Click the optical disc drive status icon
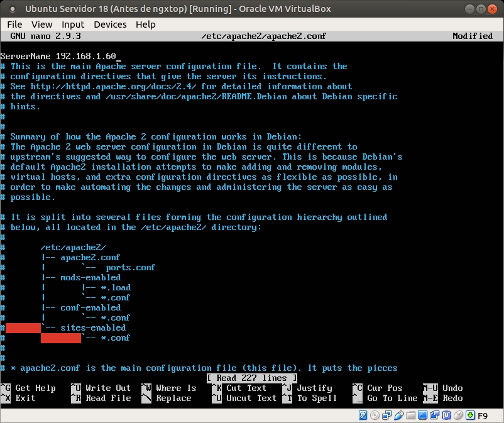The image size is (504, 423). [x=375, y=415]
